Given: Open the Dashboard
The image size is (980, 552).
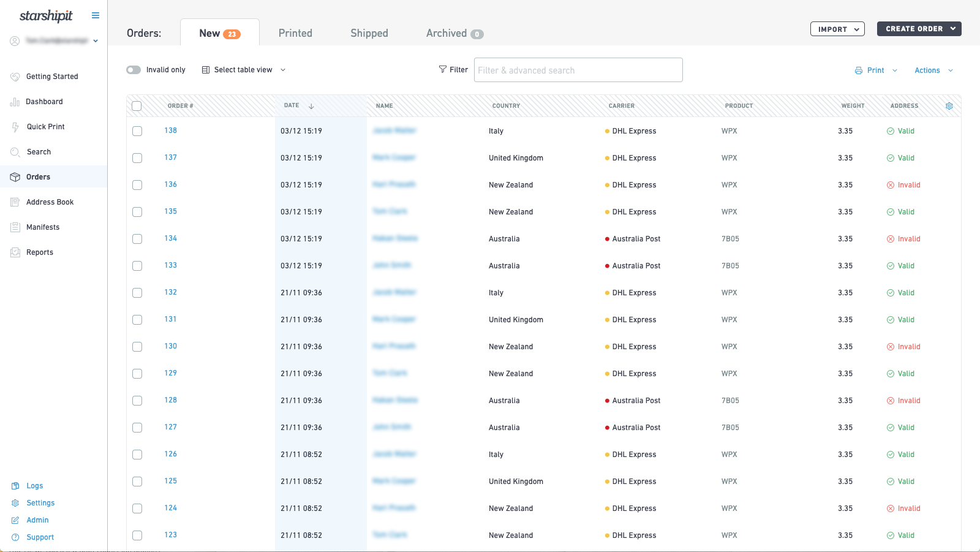Looking at the screenshot, I should click(x=44, y=102).
